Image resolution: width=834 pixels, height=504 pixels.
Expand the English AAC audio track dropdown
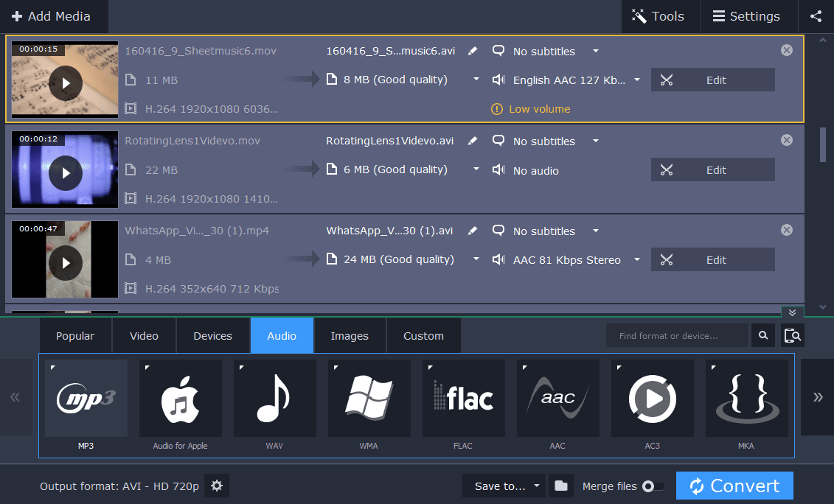point(637,80)
